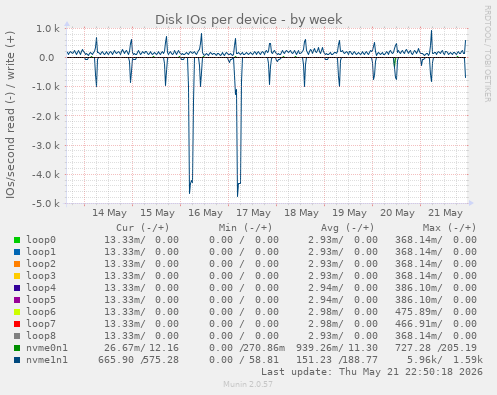Click the y-axis title 'IOs/second read (-) / write (+)'
Viewport: 497px width, 395px height.
[x=10, y=115]
